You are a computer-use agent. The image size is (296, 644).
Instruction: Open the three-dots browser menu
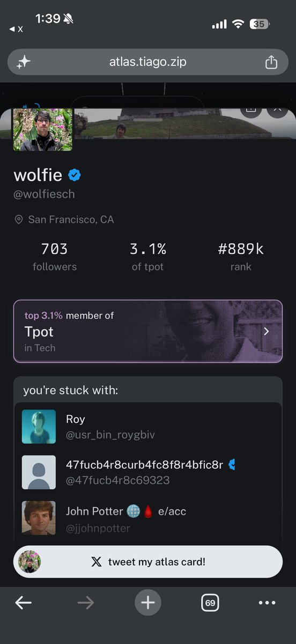267,603
